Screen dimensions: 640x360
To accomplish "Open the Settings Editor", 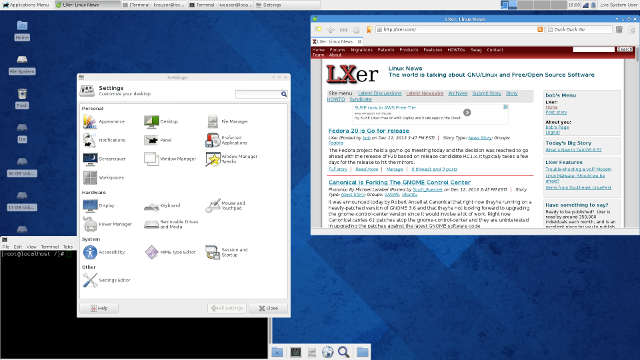I will point(107,280).
